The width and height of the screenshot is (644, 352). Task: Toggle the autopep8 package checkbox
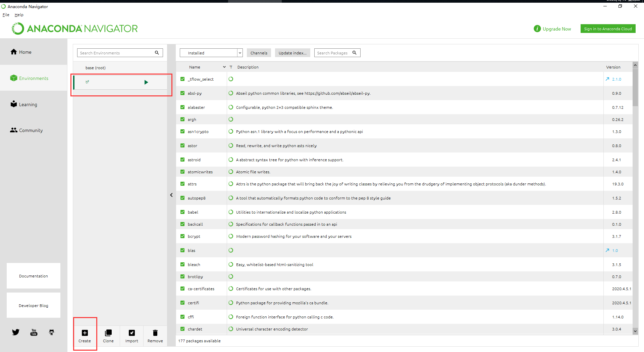[182, 198]
